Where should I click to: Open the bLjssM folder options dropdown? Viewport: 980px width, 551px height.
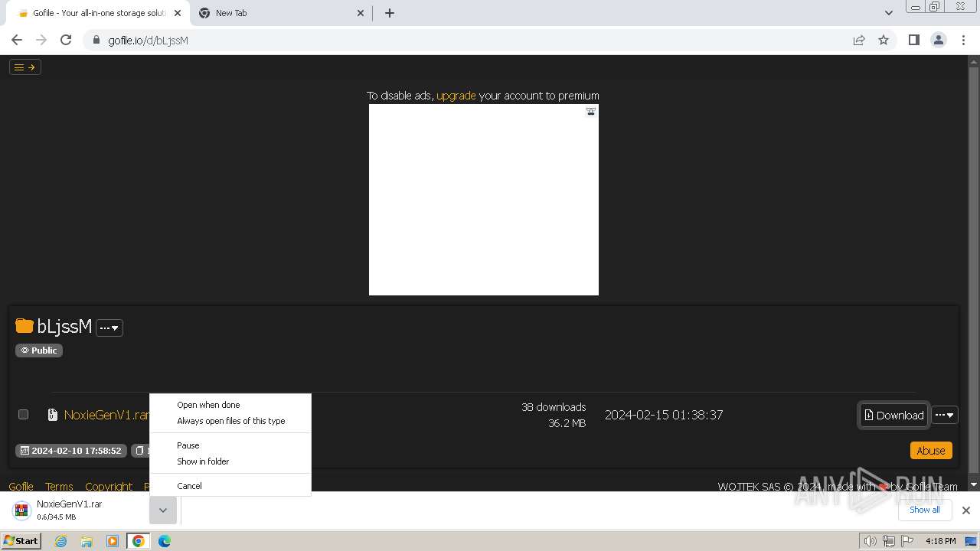pyautogui.click(x=109, y=328)
